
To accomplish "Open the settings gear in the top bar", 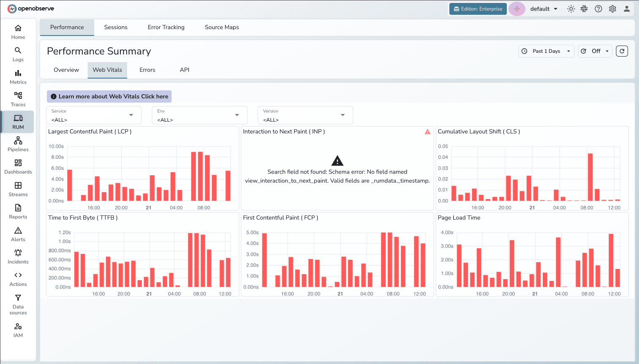I will [612, 8].
